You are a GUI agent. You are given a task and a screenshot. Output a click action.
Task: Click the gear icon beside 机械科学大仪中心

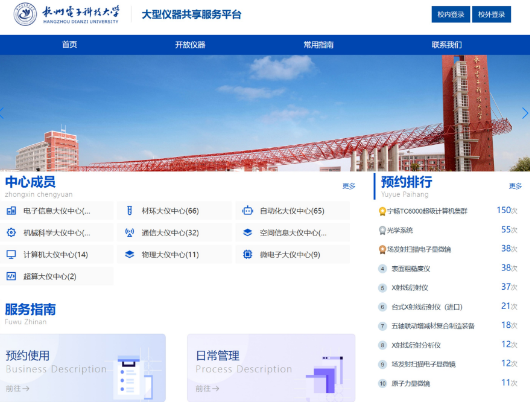point(11,232)
